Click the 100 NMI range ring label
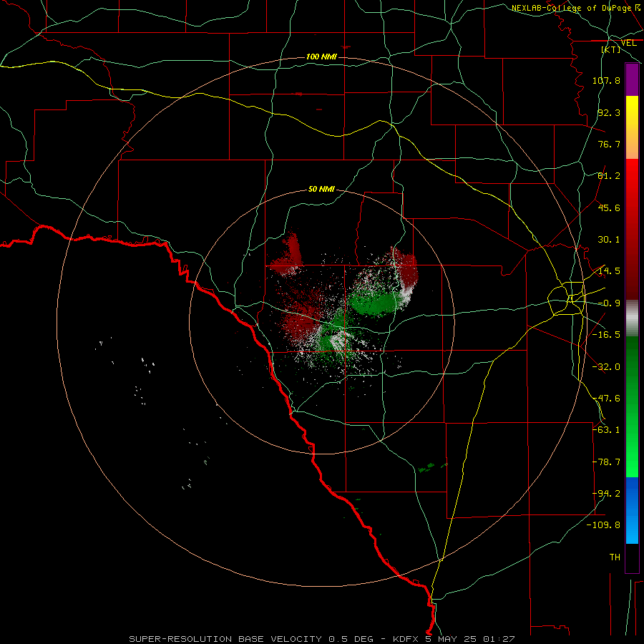This screenshot has width=644, height=644. [321, 57]
